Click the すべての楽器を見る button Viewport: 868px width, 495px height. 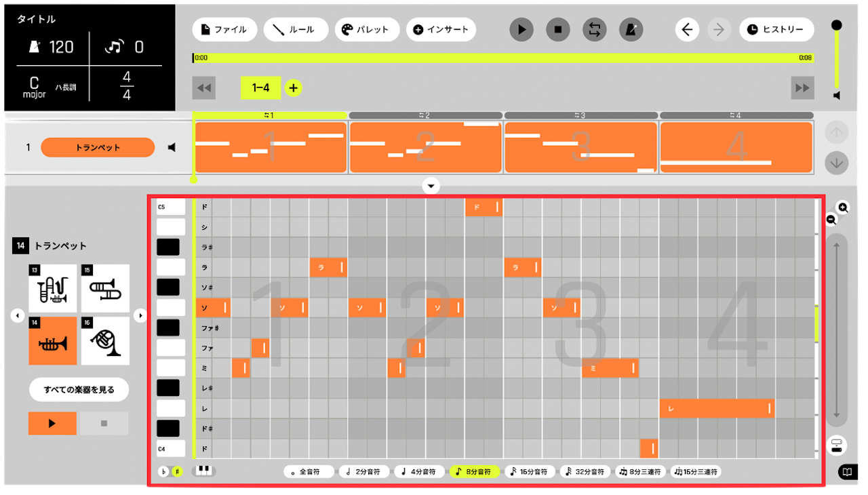(79, 390)
